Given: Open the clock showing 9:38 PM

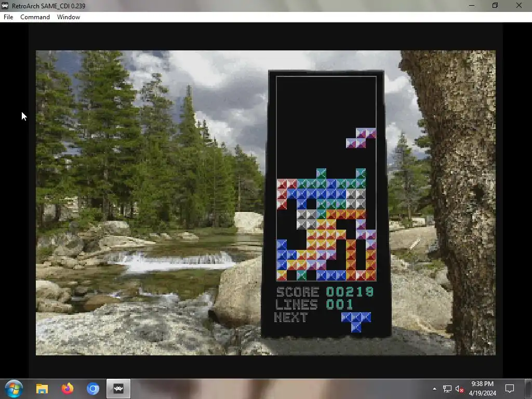Looking at the screenshot, I should click(482, 389).
